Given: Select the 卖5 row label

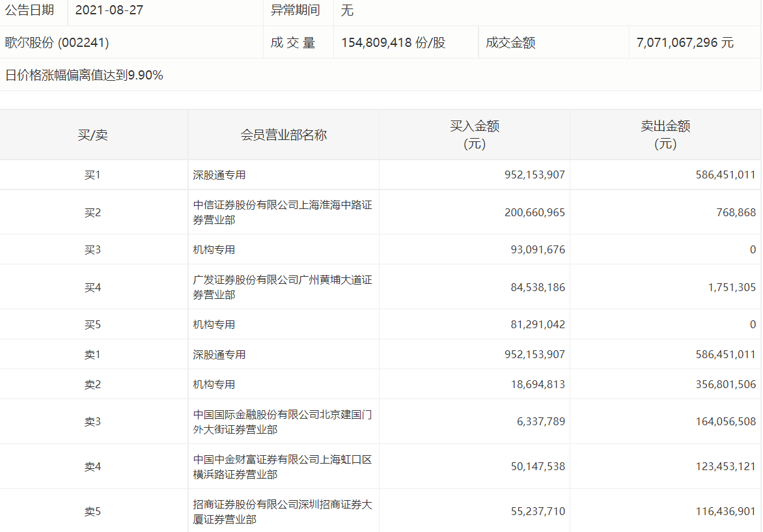Looking at the screenshot, I should [92, 512].
